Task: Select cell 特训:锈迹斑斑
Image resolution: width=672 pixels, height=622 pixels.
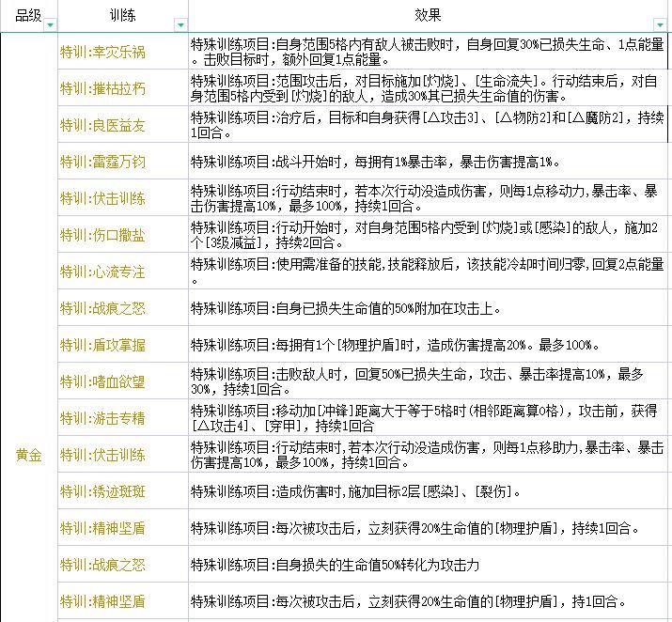Action: tap(123, 491)
